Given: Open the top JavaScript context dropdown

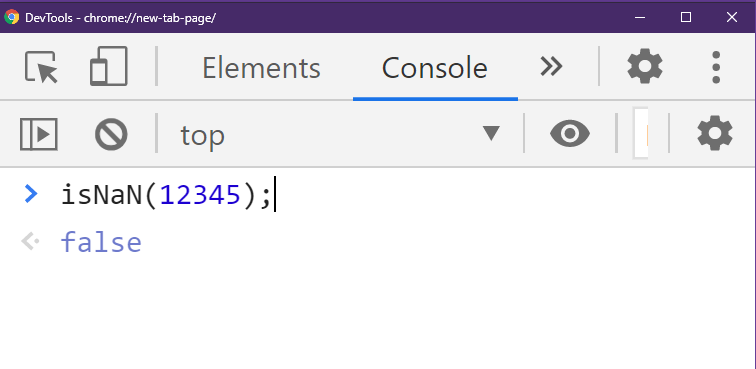Looking at the screenshot, I should coord(340,135).
